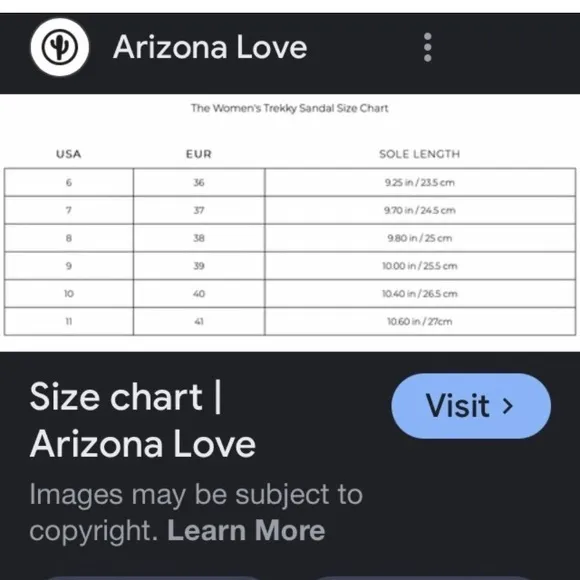Click the Visit button
580x580 pixels.
pos(471,406)
